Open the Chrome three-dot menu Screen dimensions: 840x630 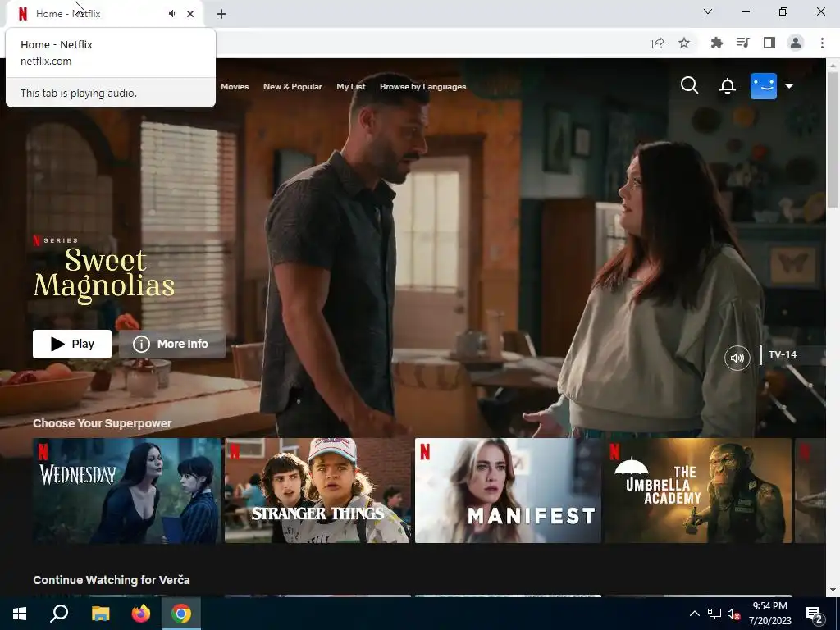[x=822, y=43]
